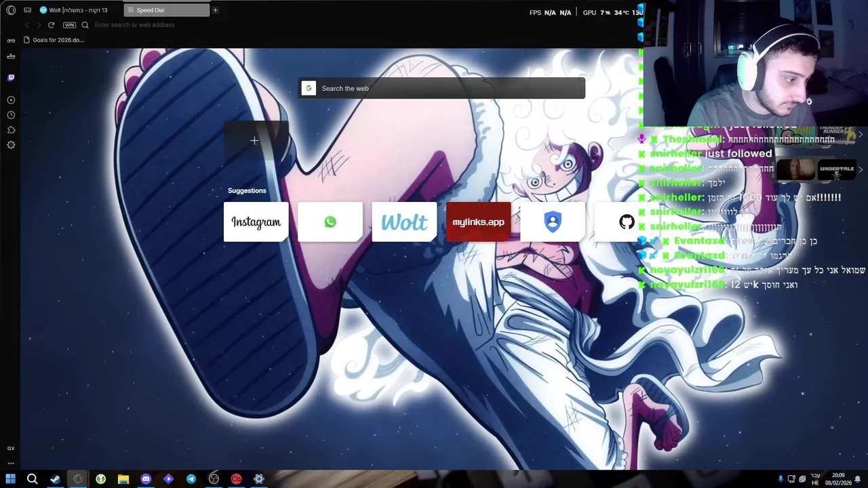Open the green circle taskbar app
The image size is (868, 488).
point(100,479)
